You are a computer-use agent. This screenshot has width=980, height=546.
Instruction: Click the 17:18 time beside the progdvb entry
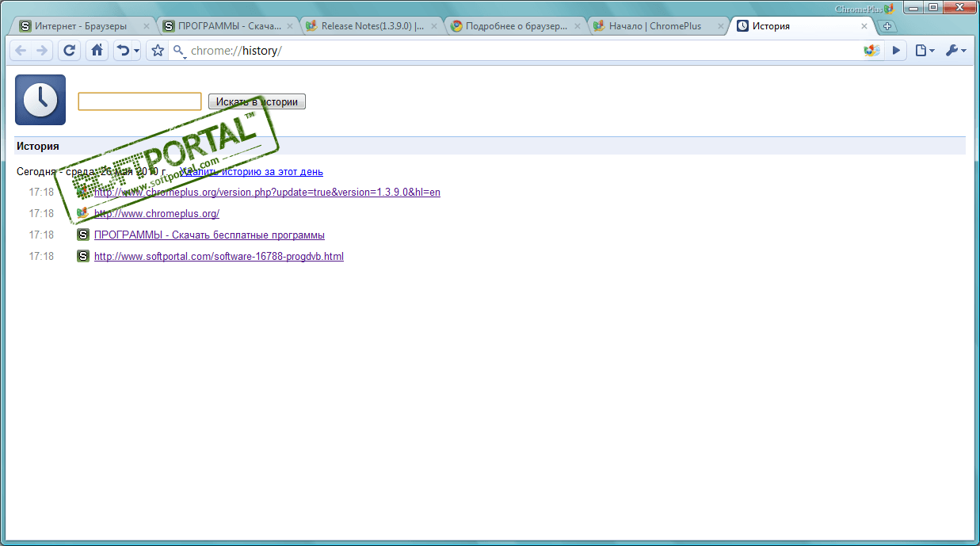[41, 256]
